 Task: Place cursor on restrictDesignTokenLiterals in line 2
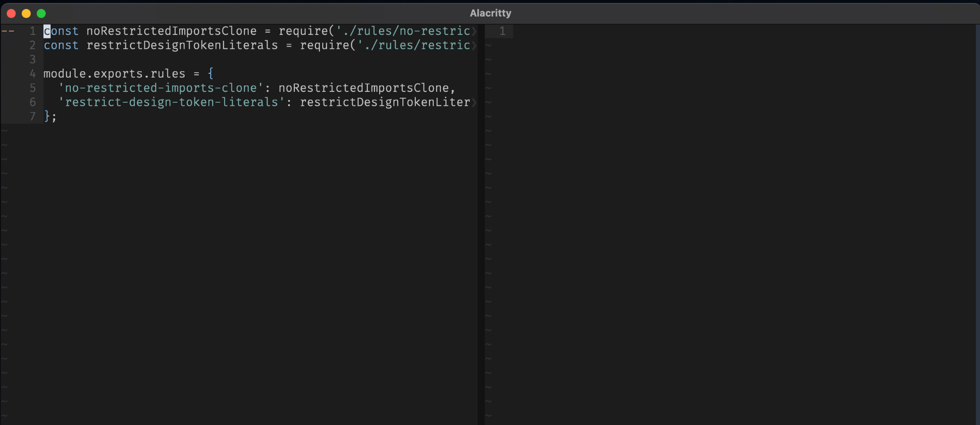(x=182, y=45)
